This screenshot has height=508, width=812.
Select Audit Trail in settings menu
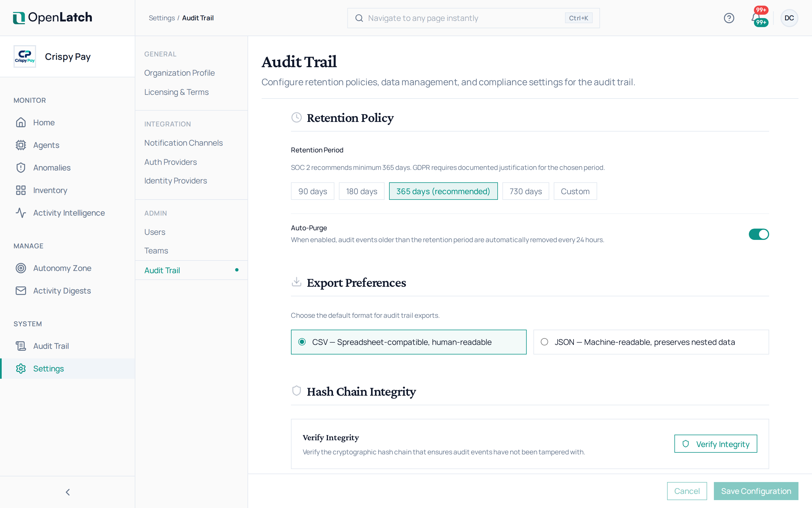[x=191, y=270]
